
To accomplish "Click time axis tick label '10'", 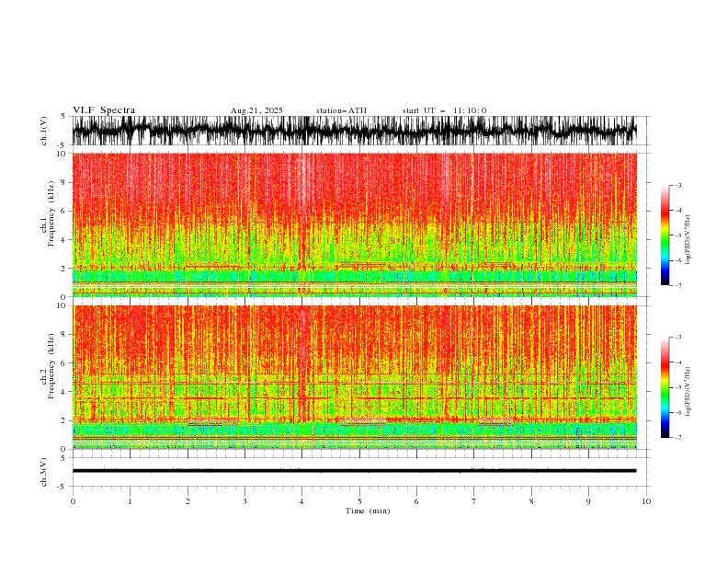I will pyautogui.click(x=646, y=501).
